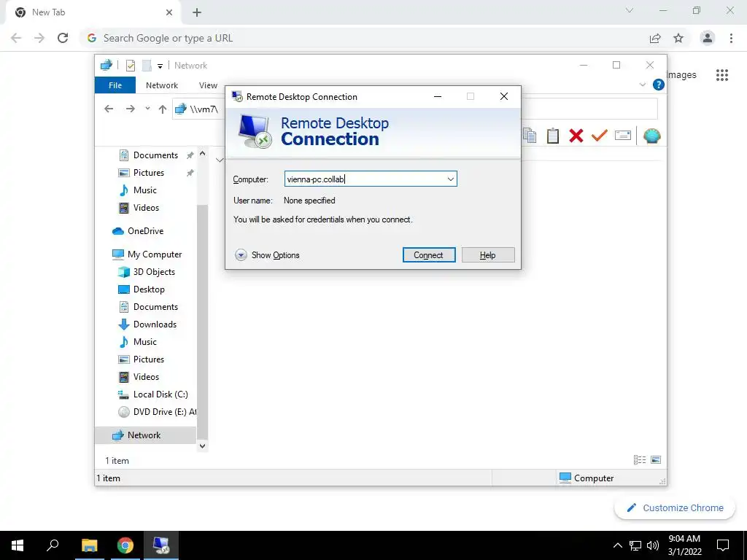Select Documents under My Computer
Screen dimensions: 747x560
[x=155, y=307]
